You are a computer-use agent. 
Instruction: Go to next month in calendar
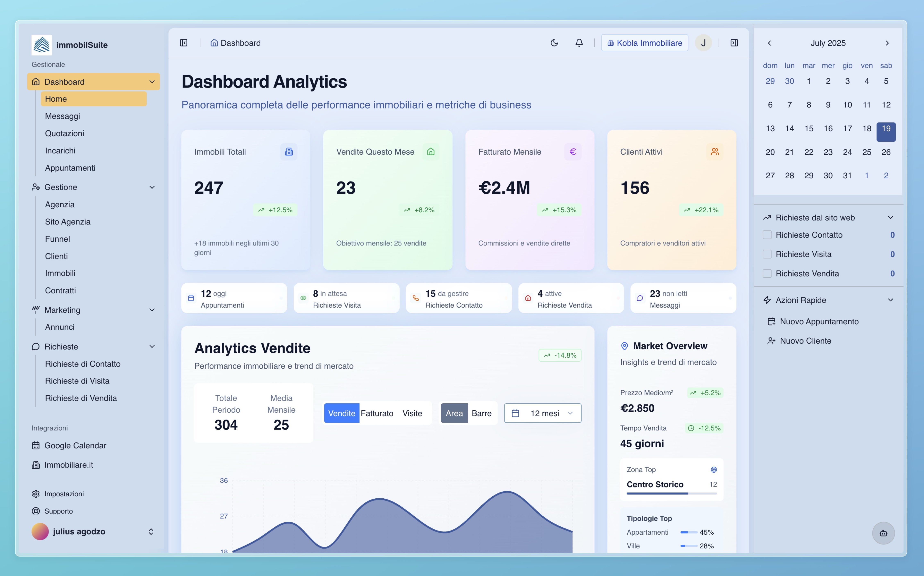pyautogui.click(x=887, y=43)
